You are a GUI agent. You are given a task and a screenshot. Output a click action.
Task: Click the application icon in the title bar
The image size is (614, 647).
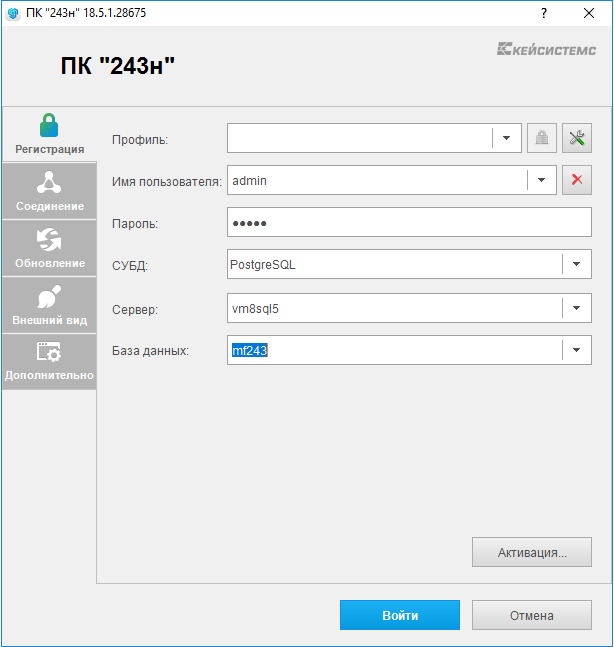(x=13, y=13)
